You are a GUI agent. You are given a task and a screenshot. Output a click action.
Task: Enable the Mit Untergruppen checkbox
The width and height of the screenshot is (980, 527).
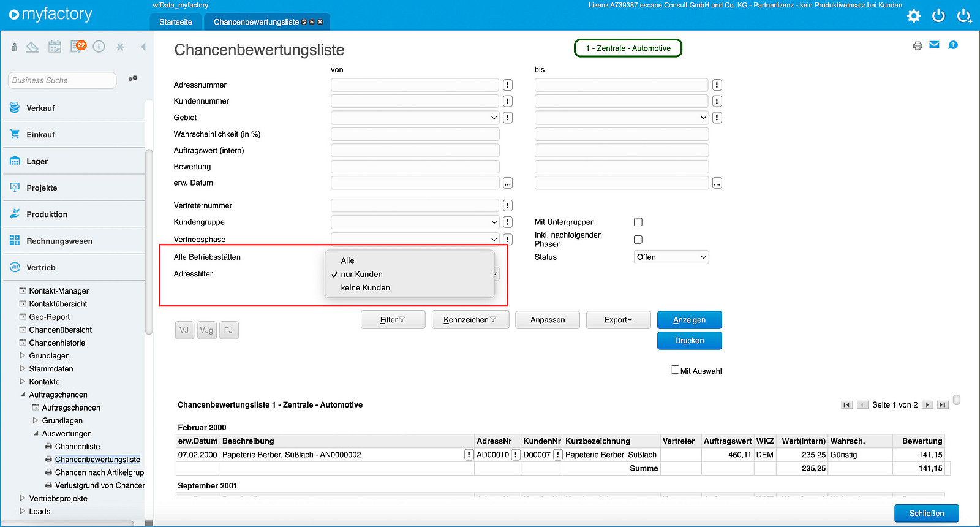click(x=638, y=222)
